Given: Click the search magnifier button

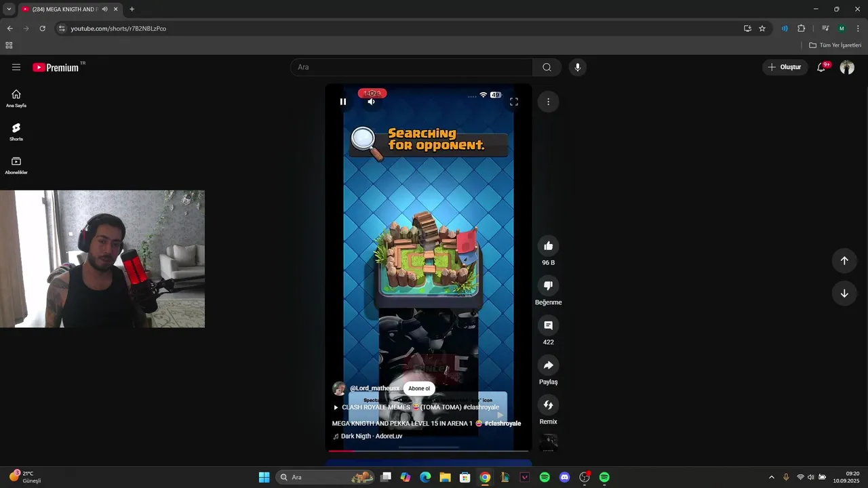Looking at the screenshot, I should click(547, 67).
